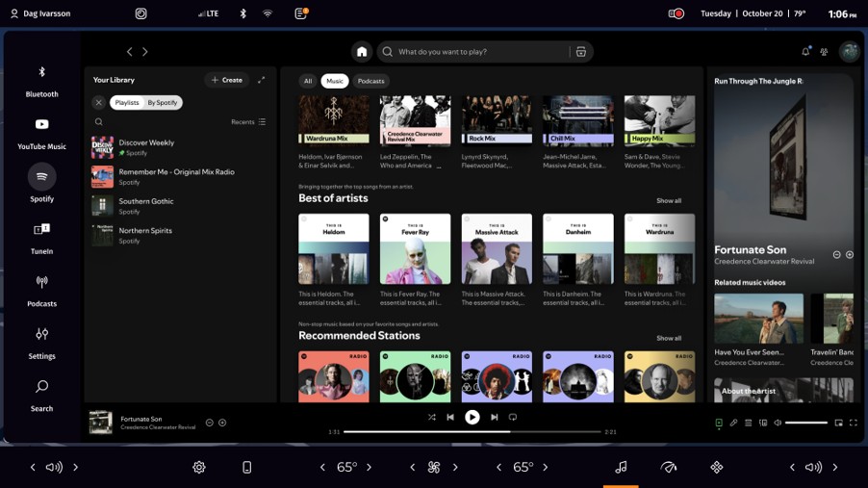
Task: Click Show all for Best of artists
Action: click(x=669, y=200)
